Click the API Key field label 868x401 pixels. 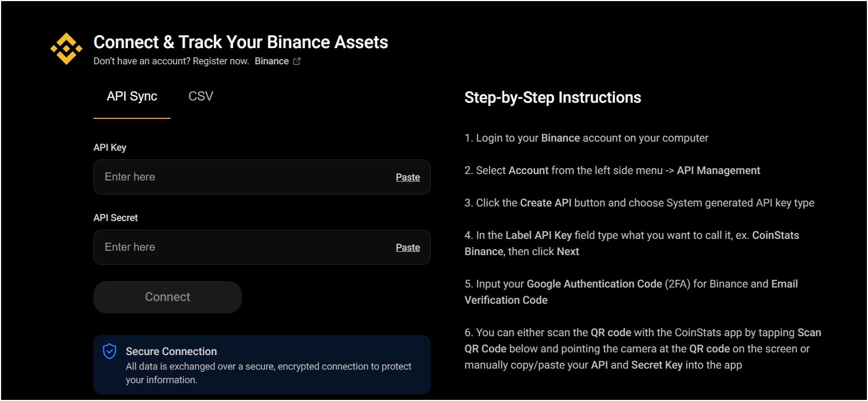coord(110,148)
